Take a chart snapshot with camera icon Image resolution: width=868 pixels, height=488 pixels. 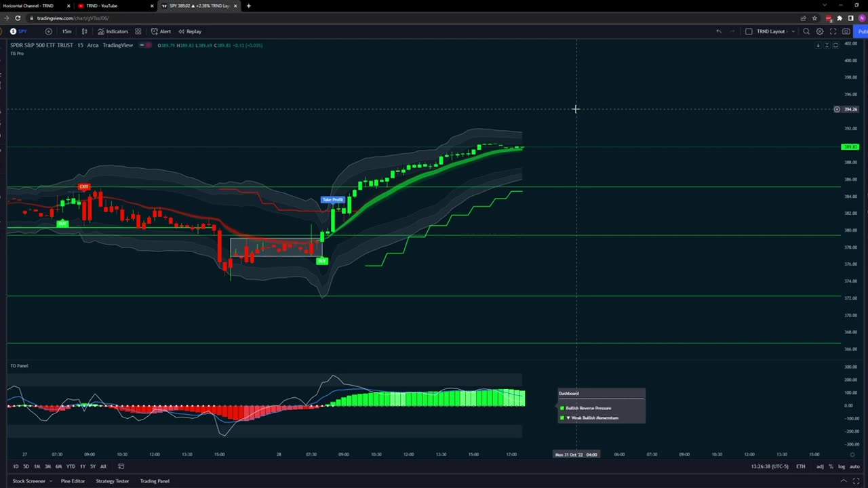(846, 31)
